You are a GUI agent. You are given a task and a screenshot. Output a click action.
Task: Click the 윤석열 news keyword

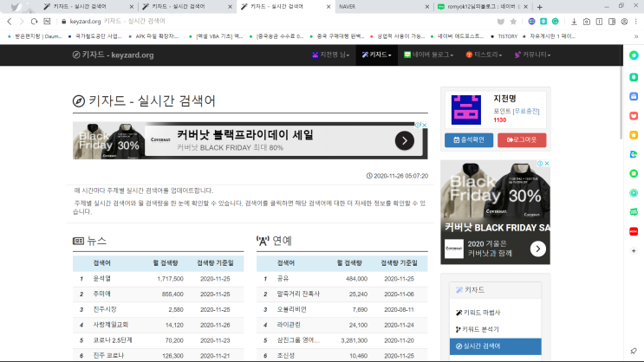tap(102, 279)
